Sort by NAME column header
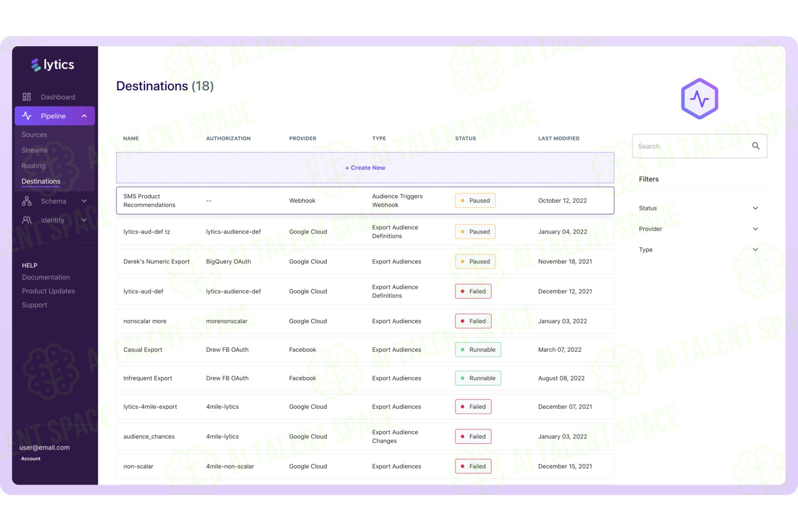This screenshot has width=798, height=532. [x=131, y=138]
